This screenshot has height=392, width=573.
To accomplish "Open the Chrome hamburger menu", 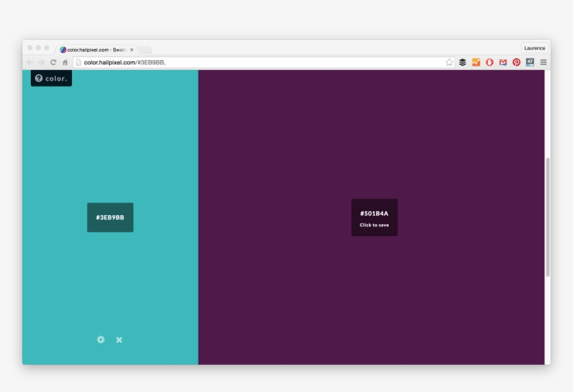I will tap(543, 62).
